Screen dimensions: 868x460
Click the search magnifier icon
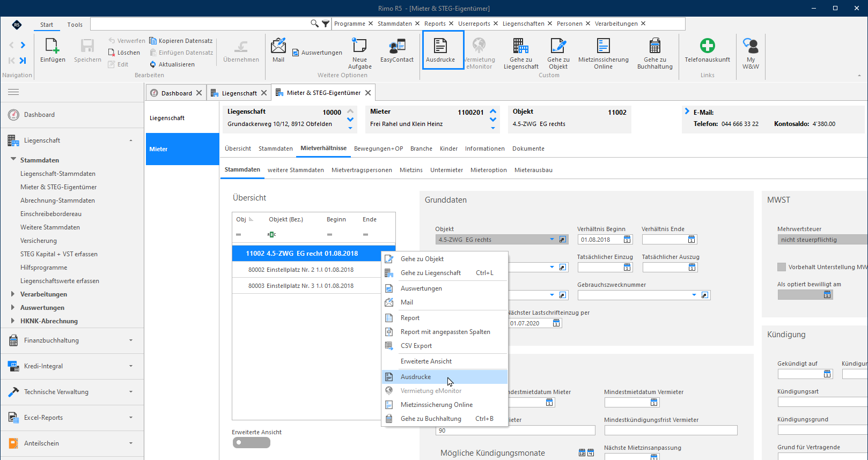pos(314,24)
